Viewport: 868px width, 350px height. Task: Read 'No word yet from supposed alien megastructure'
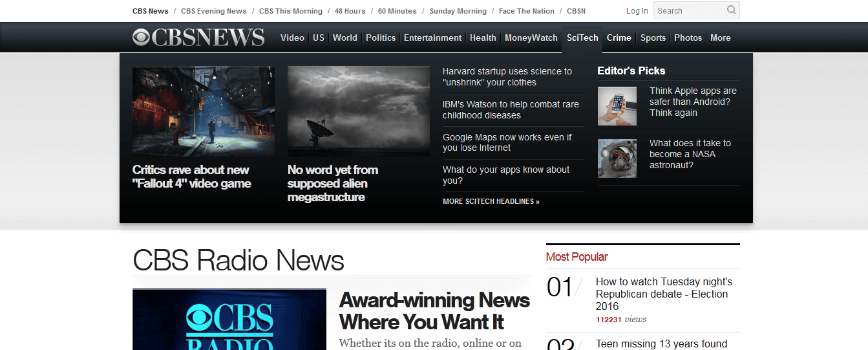333,183
